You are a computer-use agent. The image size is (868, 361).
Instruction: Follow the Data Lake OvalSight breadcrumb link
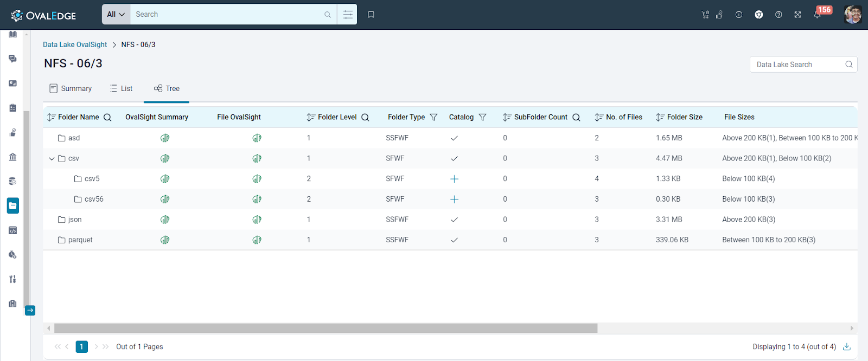[75, 44]
